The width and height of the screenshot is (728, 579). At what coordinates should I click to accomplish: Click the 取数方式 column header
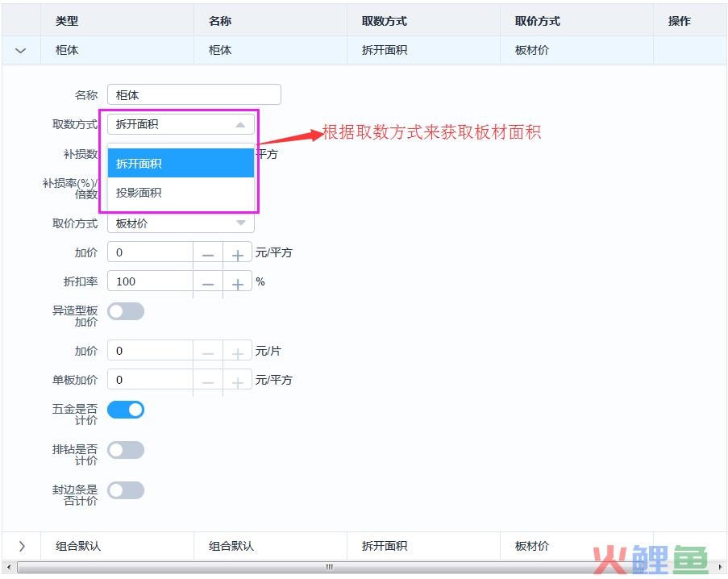pos(423,20)
